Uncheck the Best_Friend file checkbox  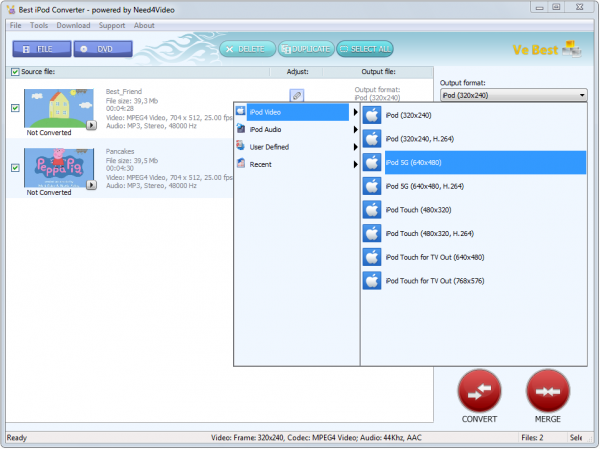coord(15,108)
